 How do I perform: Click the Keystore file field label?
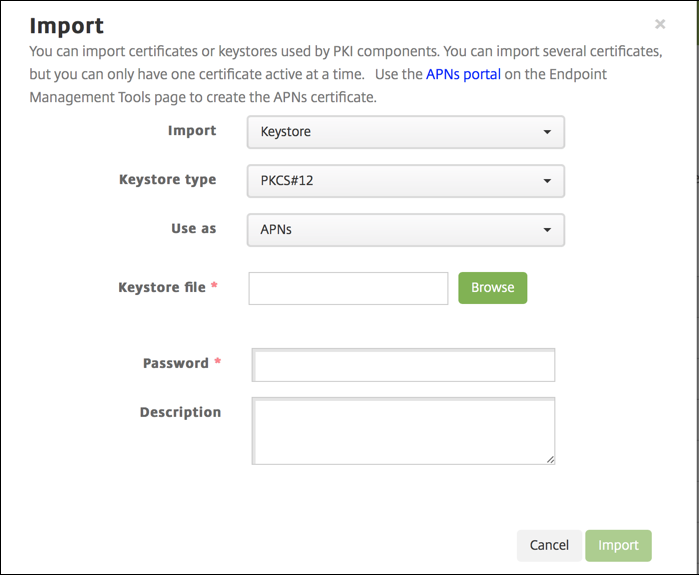(162, 287)
